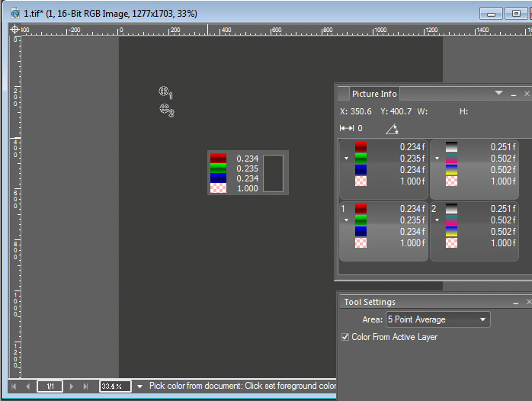Screen dimensions: 532x401
Task: Click the X: 350.6 coordinate readout
Action: pos(356,111)
